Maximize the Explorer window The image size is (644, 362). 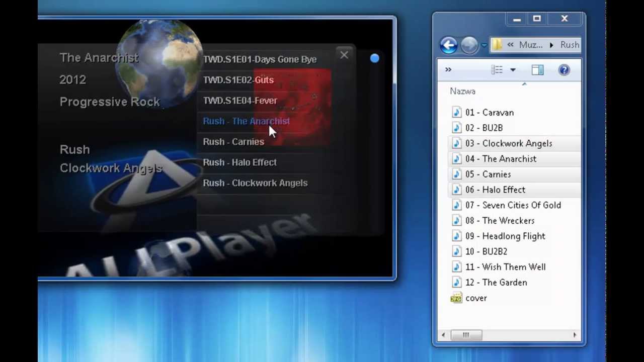(x=537, y=19)
